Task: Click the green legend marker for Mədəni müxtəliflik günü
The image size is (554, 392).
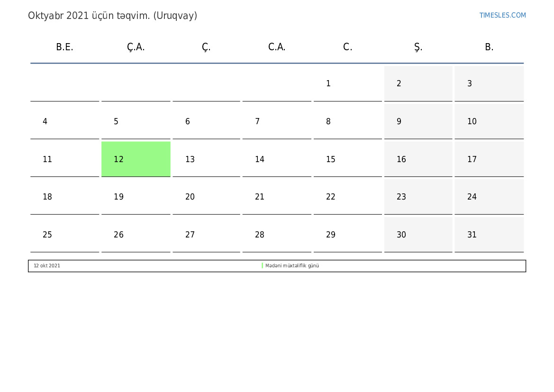Action: 262,265
